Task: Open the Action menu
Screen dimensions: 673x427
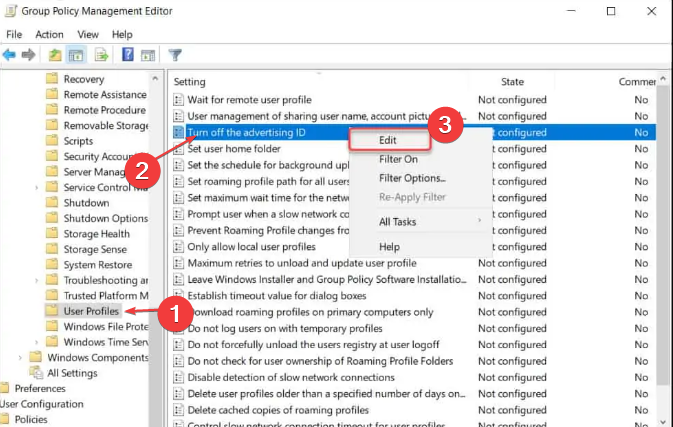Action: pyautogui.click(x=49, y=34)
